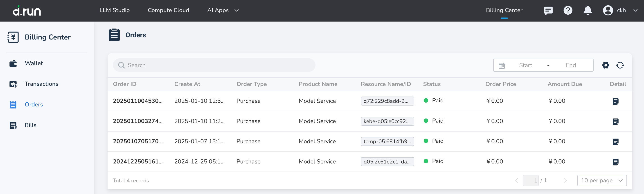The height and width of the screenshot is (194, 644).
Task: View detail of the q72 resource order
Action: tap(615, 101)
